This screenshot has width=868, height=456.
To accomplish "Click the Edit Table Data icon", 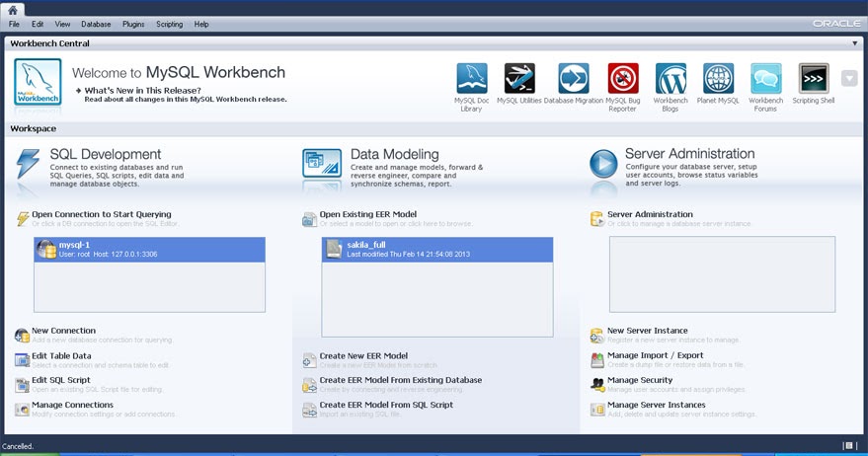I will 22,360.
